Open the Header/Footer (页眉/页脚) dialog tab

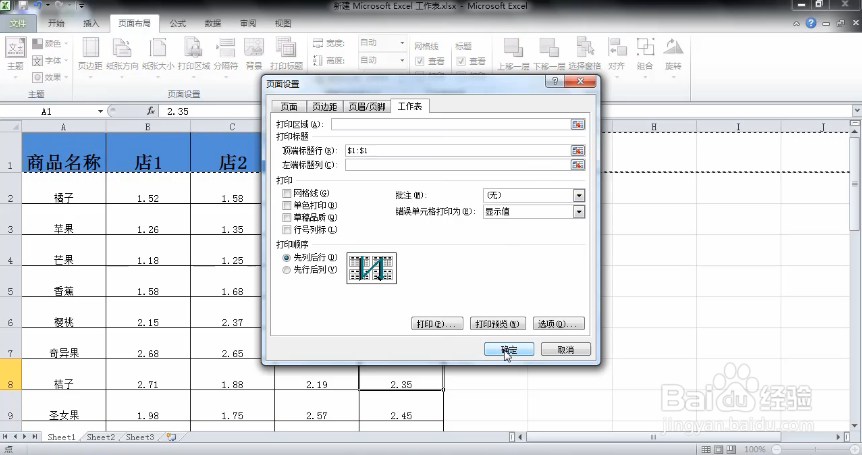[x=367, y=107]
